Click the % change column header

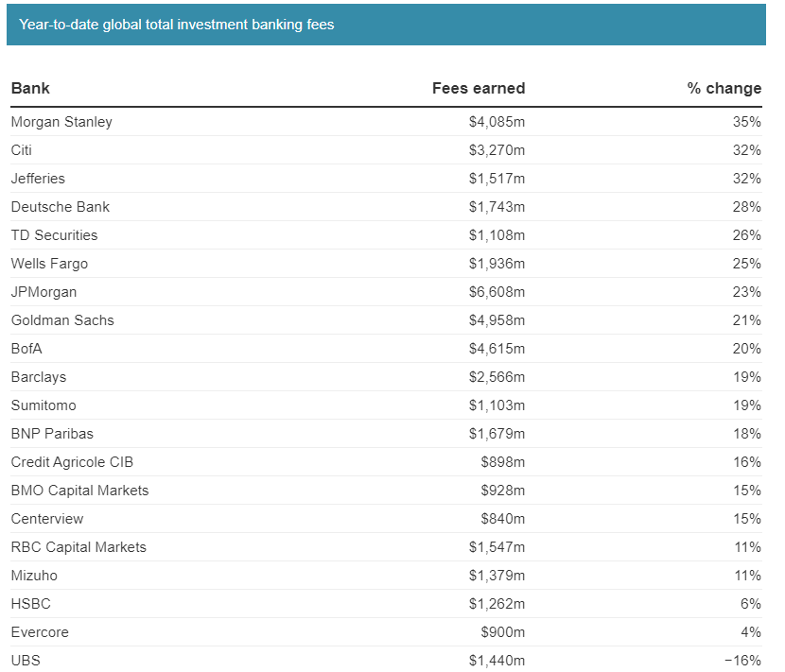coord(724,88)
